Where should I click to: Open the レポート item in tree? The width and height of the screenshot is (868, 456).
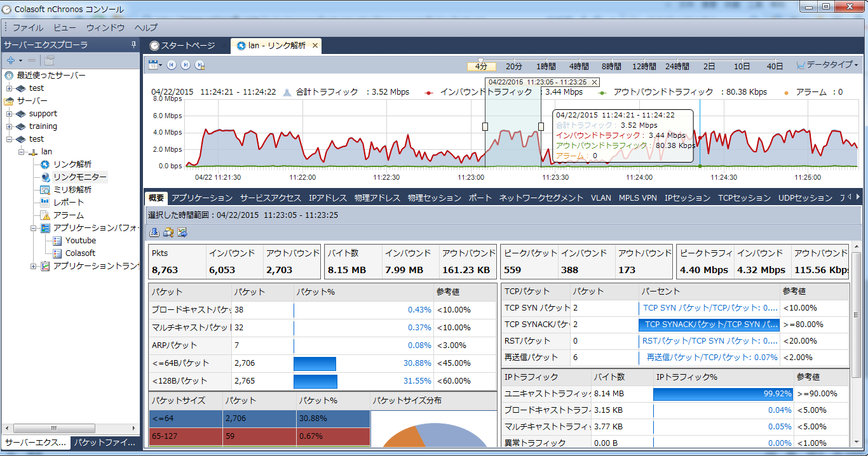tap(68, 203)
